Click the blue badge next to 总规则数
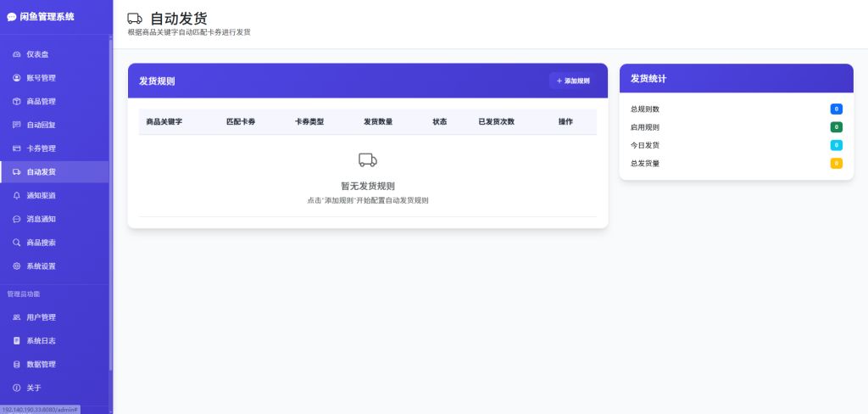Screen dimensions: 868x414 click(837, 109)
